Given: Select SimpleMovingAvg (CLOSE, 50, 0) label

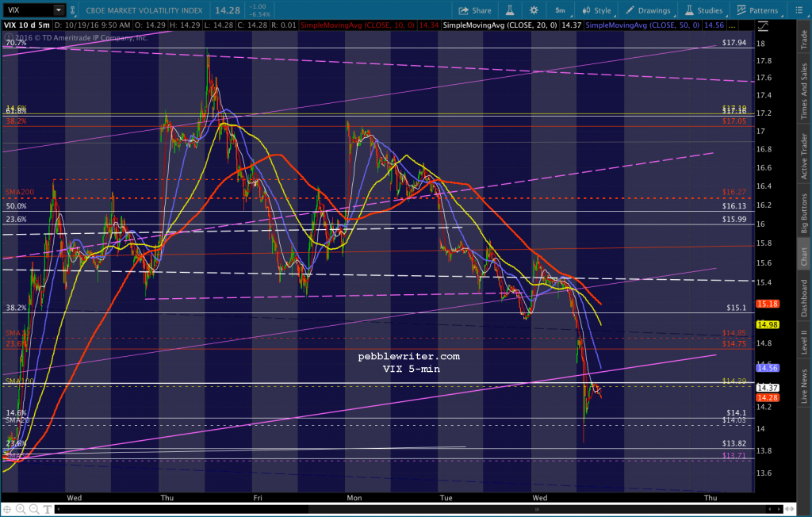Looking at the screenshot, I should (x=642, y=25).
